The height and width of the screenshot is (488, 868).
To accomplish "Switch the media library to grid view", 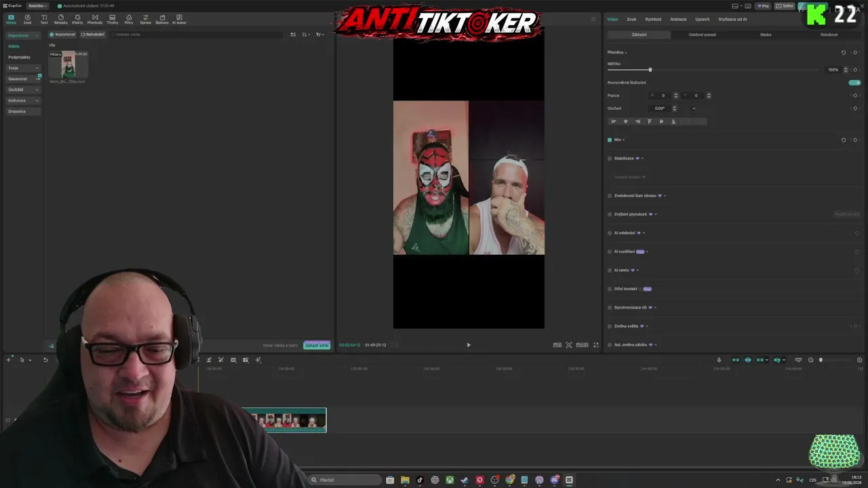I will 293,35.
